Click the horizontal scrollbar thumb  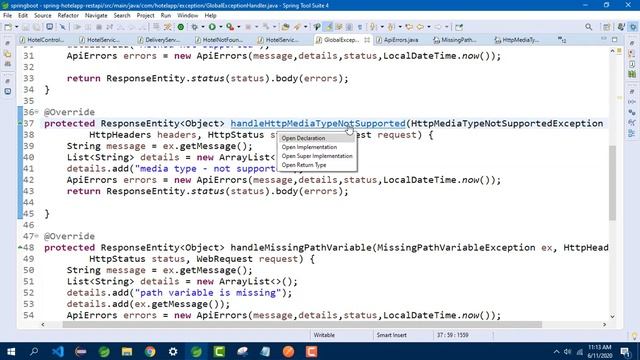[302, 325]
